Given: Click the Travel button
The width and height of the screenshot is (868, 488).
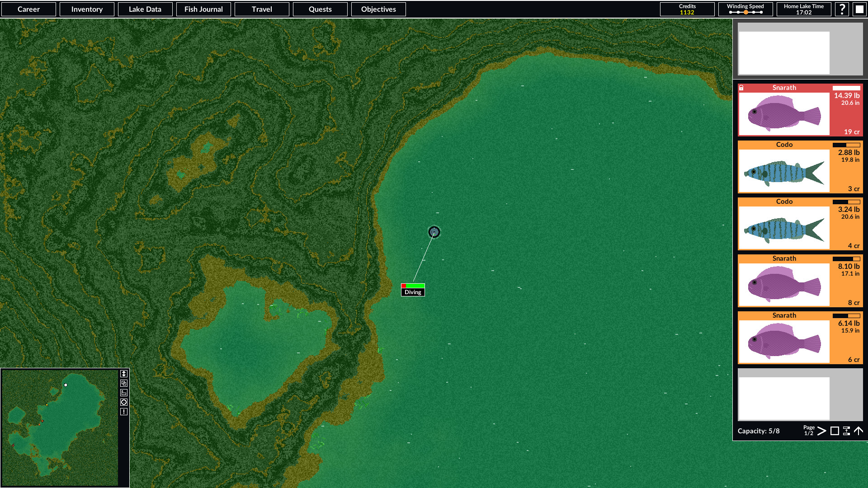Looking at the screenshot, I should [x=261, y=9].
